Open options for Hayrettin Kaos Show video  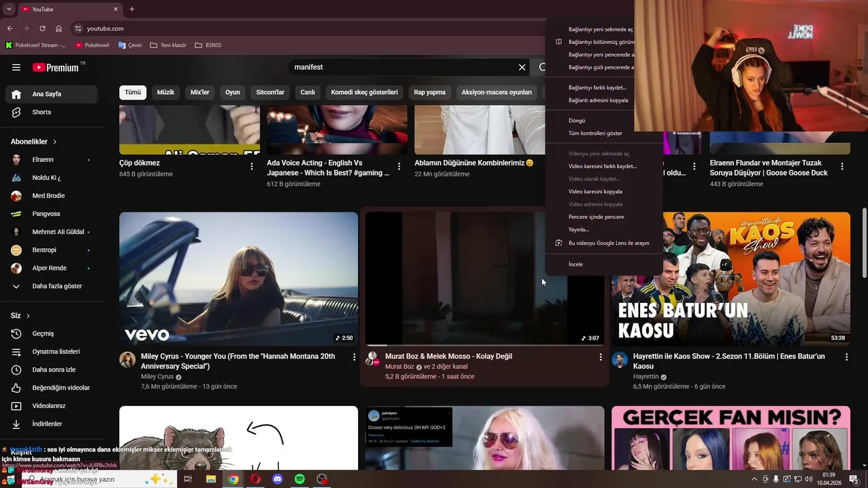coord(846,357)
